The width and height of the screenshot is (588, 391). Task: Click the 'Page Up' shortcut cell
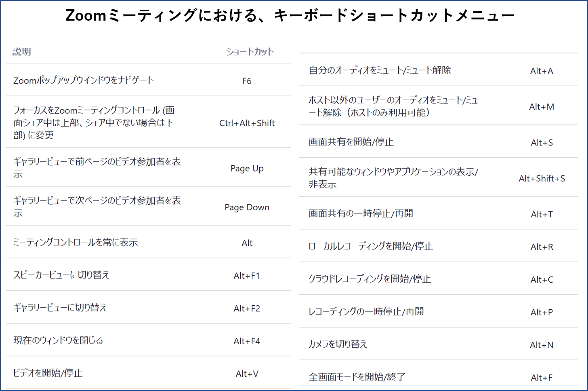click(x=247, y=168)
